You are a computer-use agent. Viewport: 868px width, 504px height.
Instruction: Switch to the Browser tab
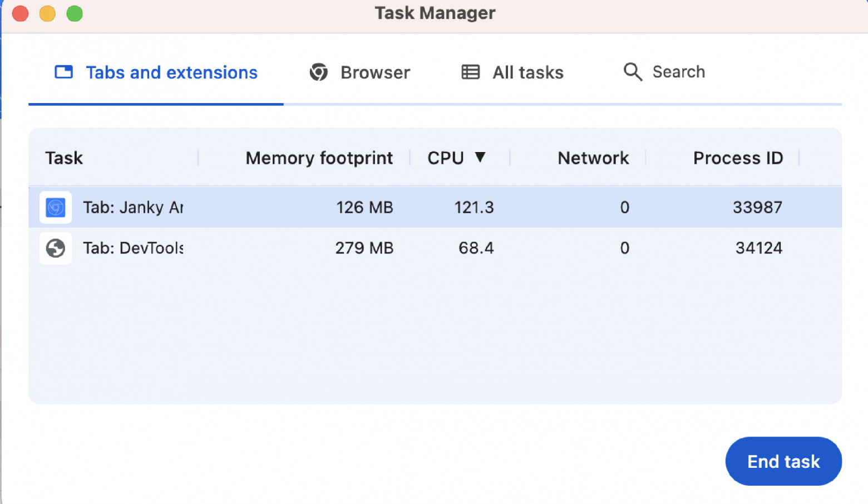[374, 72]
